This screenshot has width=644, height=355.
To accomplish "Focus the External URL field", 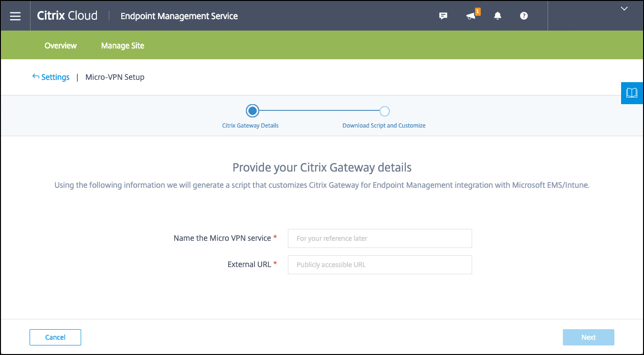I will [x=380, y=265].
